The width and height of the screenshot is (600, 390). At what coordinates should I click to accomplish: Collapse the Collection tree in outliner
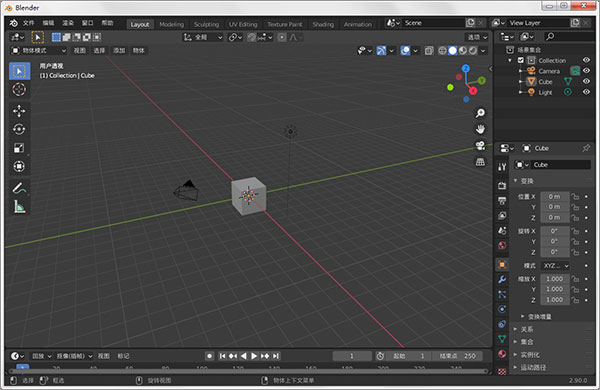[510, 60]
